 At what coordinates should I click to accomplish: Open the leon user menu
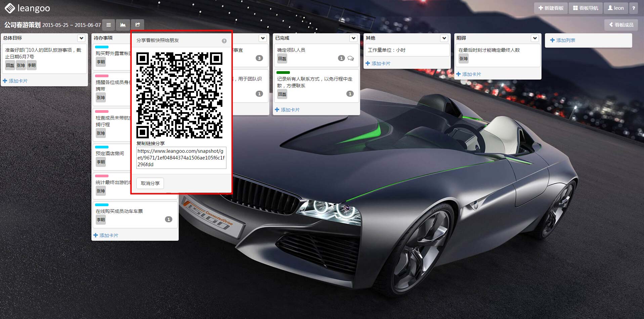(x=615, y=8)
